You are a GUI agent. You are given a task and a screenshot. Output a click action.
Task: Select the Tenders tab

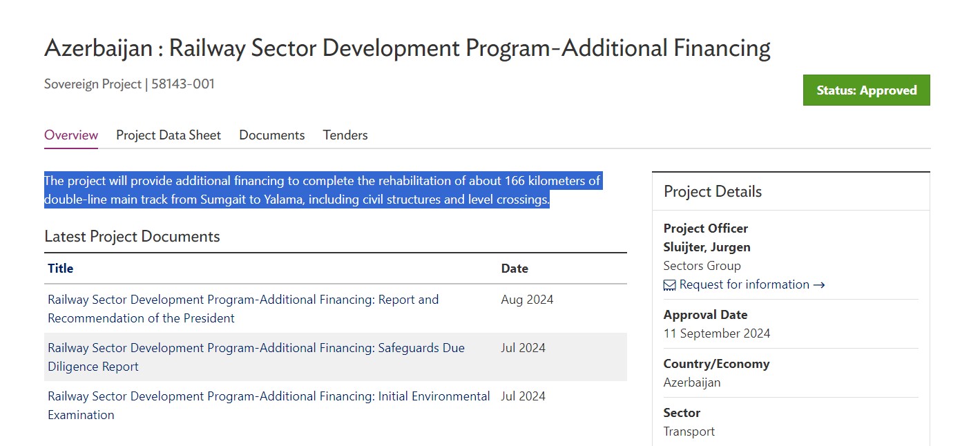pyautogui.click(x=345, y=135)
